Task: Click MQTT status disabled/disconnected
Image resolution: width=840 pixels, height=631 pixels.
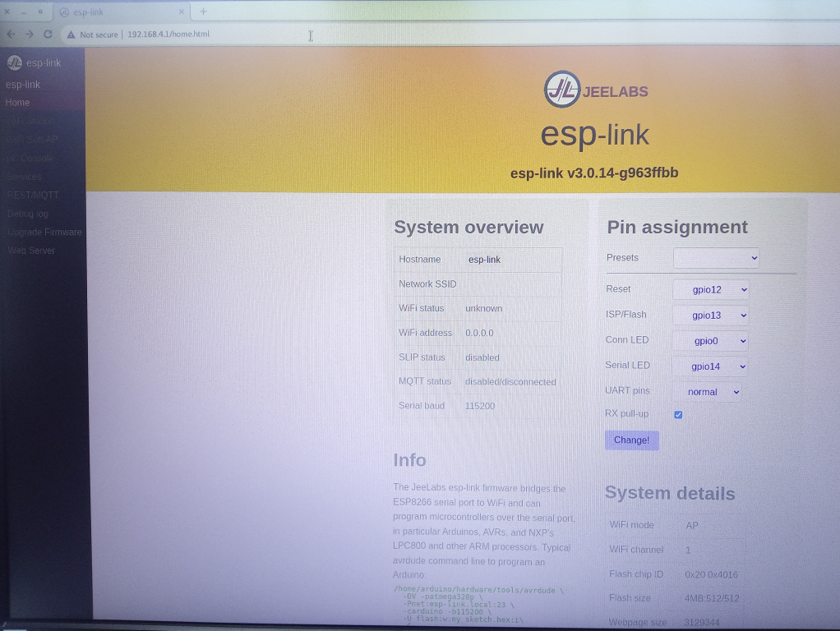Action: coord(510,382)
